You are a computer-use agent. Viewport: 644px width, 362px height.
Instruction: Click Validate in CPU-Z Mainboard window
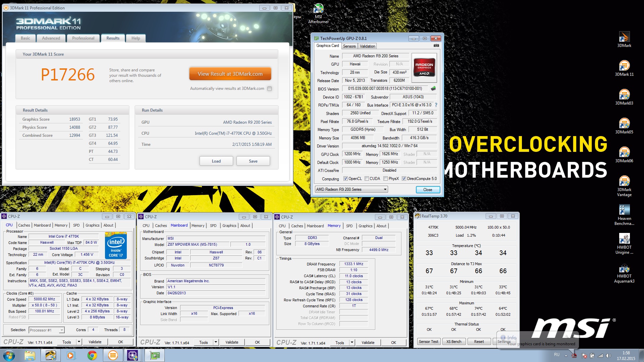232,342
